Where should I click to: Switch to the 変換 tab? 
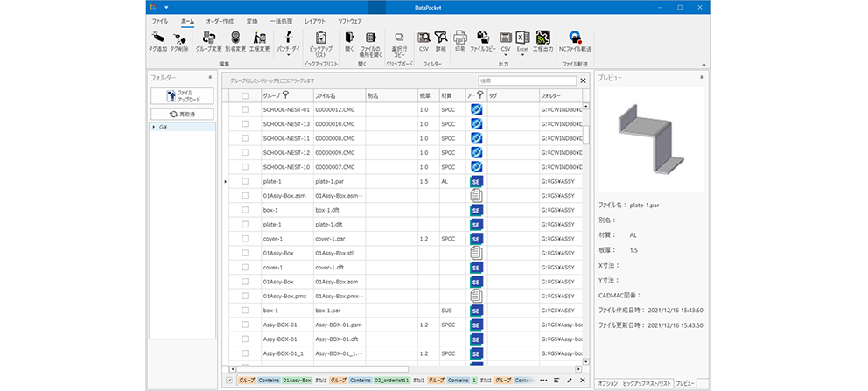(252, 21)
